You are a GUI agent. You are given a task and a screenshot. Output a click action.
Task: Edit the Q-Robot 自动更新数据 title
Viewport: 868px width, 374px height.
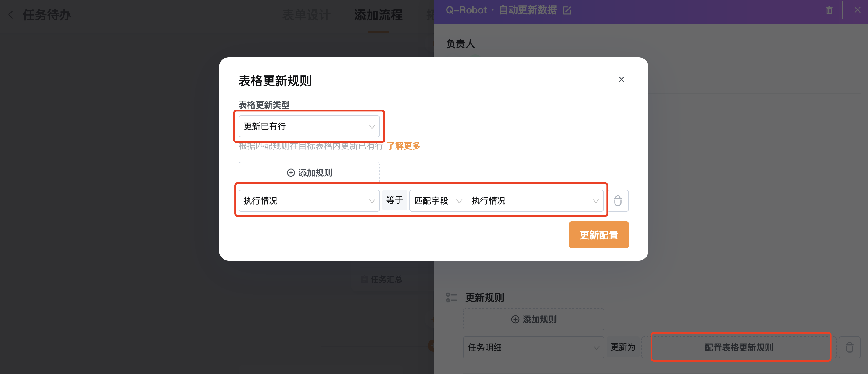tap(567, 10)
